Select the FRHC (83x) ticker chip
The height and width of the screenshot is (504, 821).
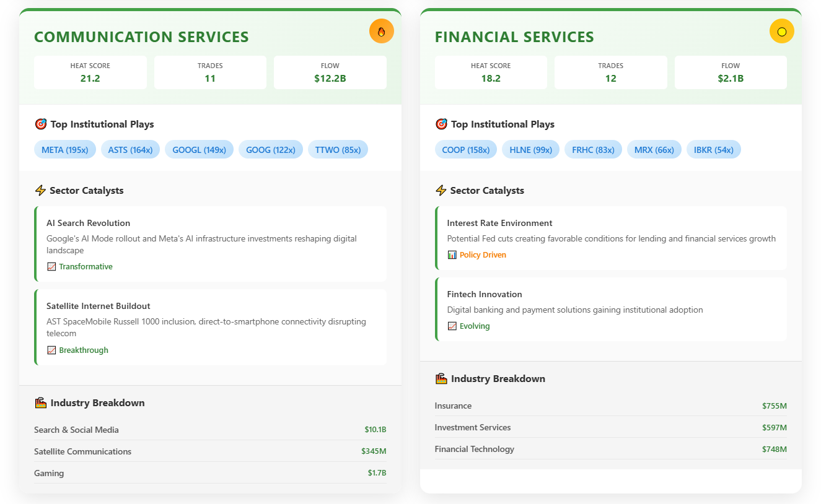[x=593, y=150]
